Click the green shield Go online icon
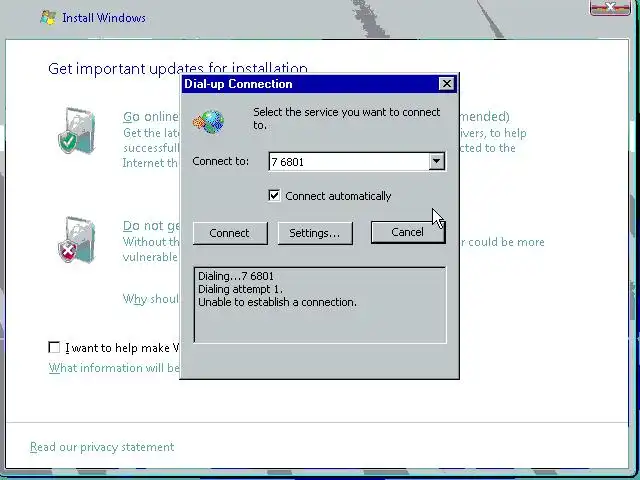The height and width of the screenshot is (480, 640). tap(76, 131)
